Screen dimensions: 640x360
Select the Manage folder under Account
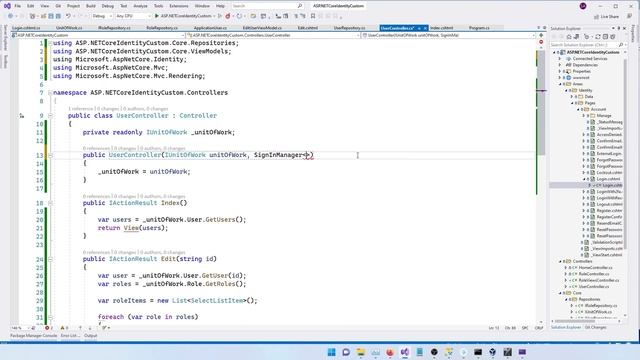point(604,116)
